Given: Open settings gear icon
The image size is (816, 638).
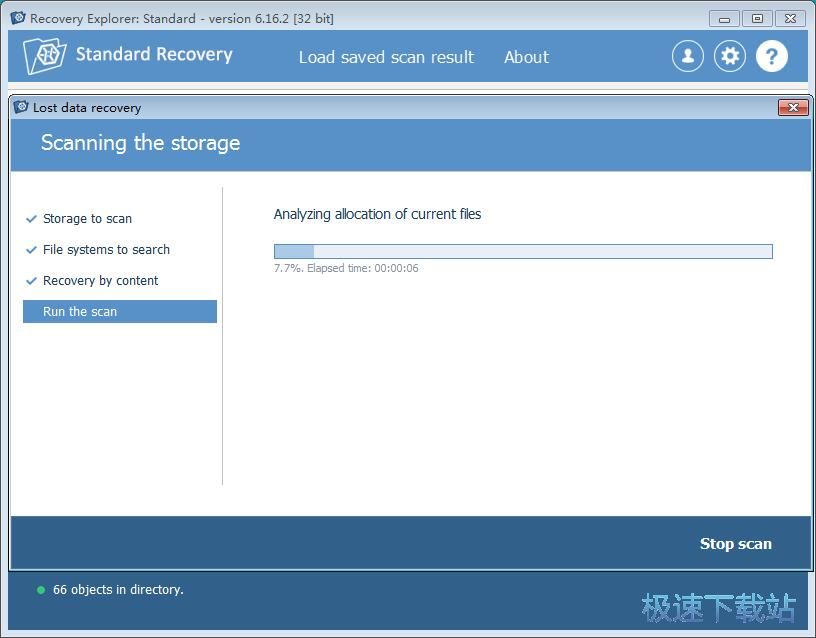Looking at the screenshot, I should [x=729, y=56].
